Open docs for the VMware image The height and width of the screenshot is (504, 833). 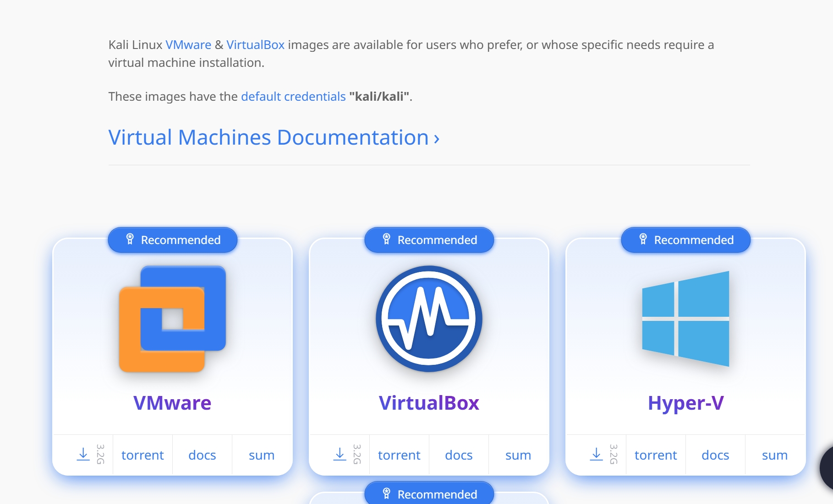pos(202,455)
